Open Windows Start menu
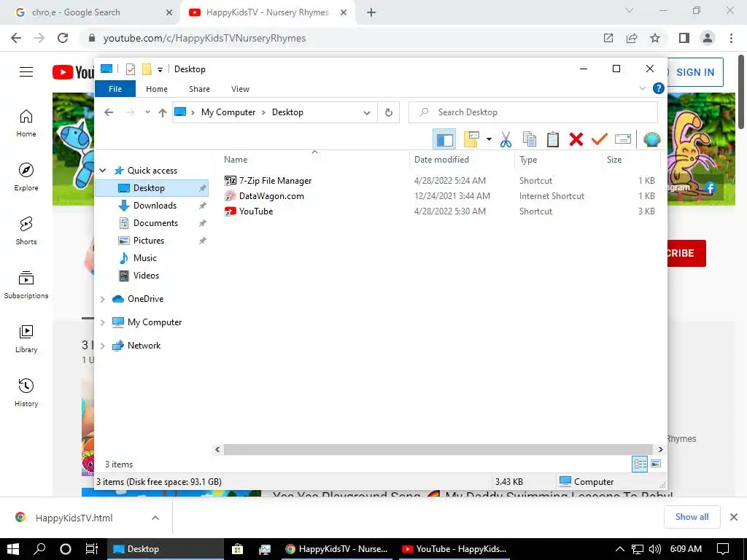 pos(13,549)
